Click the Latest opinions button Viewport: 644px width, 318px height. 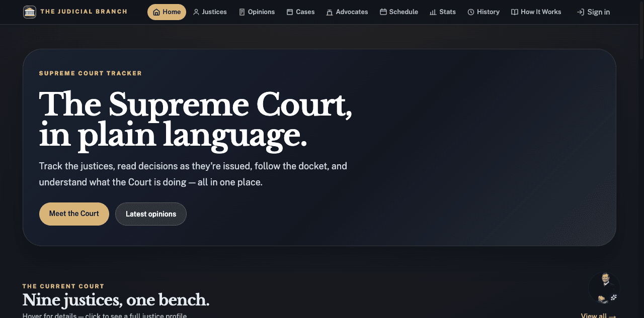point(151,214)
